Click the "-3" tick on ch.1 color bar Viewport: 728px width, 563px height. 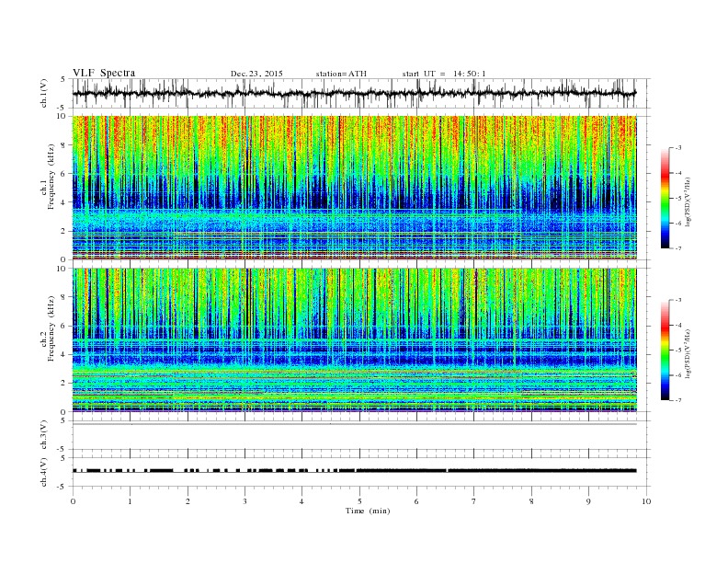pos(678,148)
